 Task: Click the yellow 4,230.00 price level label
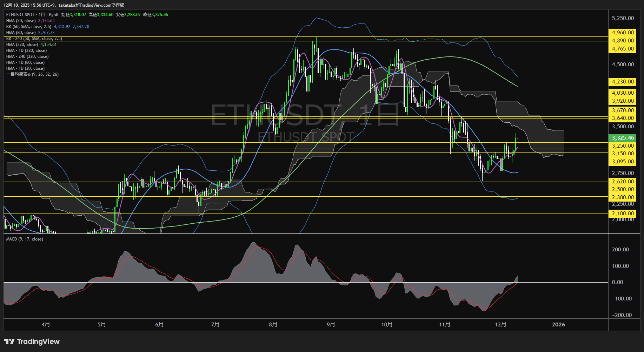point(623,82)
